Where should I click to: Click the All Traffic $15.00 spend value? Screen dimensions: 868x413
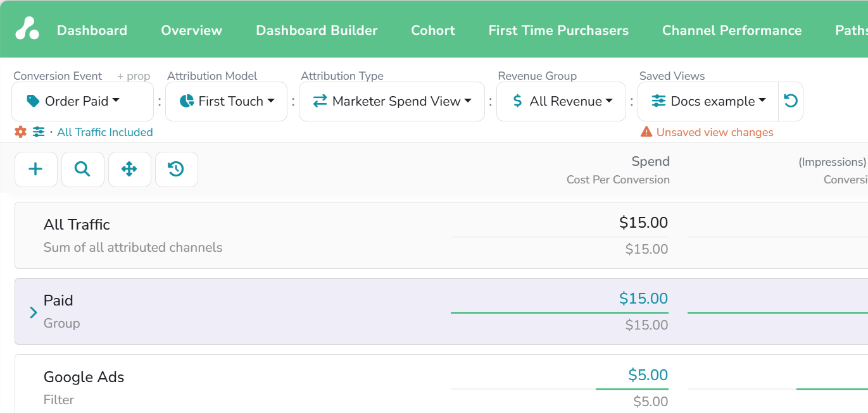[x=644, y=223]
